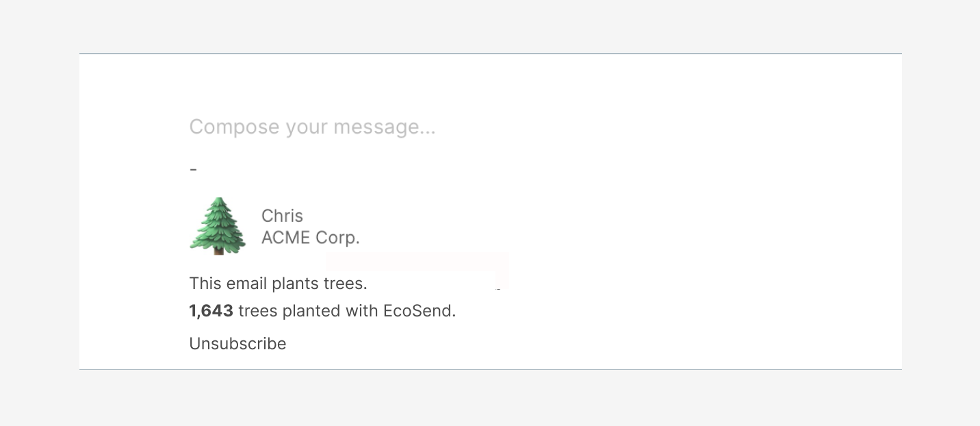Click the word Corp. in signature

(x=337, y=238)
